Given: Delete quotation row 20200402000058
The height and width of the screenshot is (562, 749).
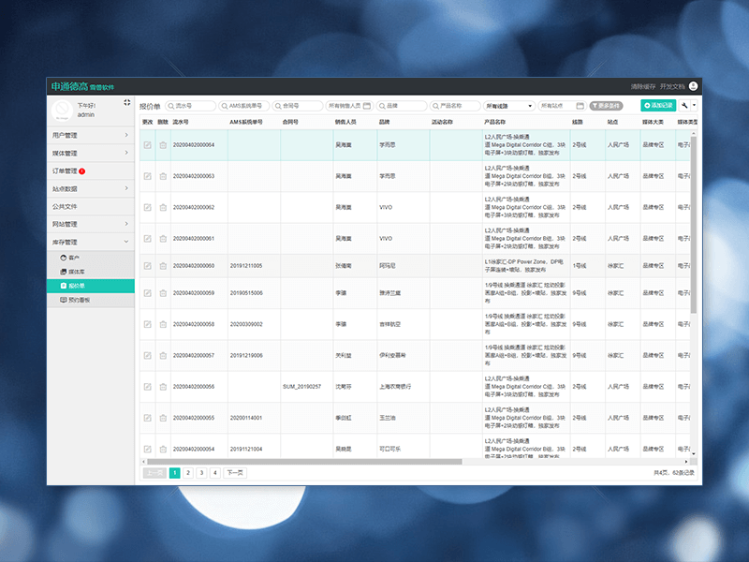Looking at the screenshot, I should click(x=163, y=324).
